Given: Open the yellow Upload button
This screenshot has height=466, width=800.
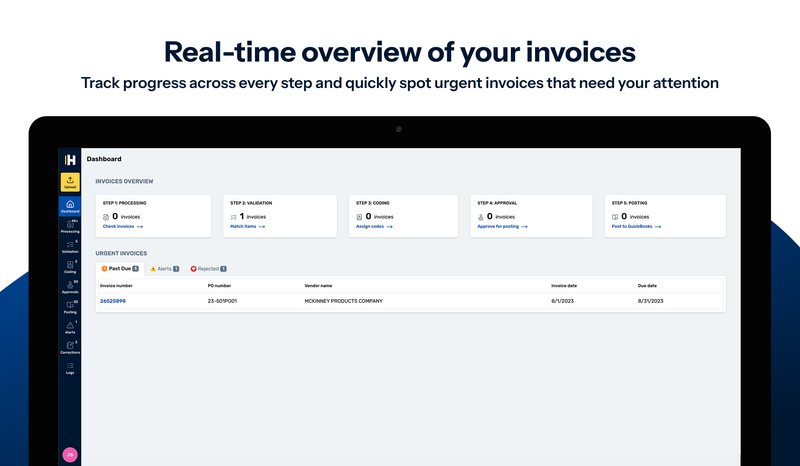Looking at the screenshot, I should pyautogui.click(x=70, y=182).
